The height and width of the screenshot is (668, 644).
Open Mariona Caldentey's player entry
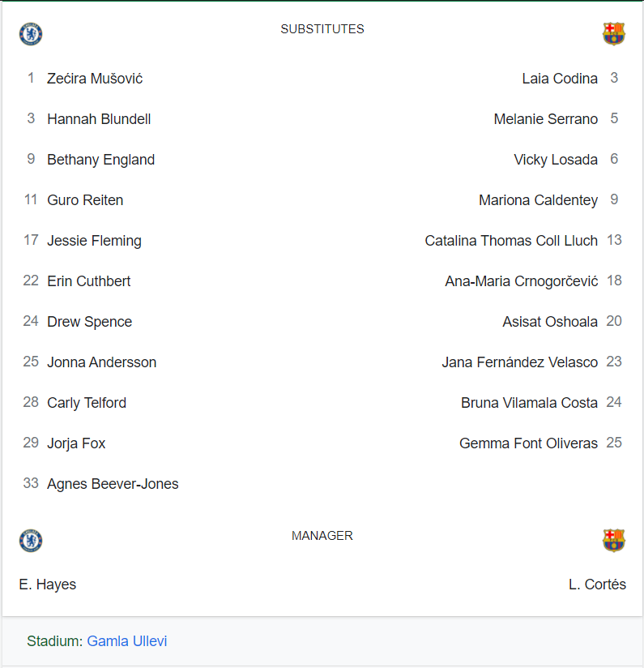[538, 200]
